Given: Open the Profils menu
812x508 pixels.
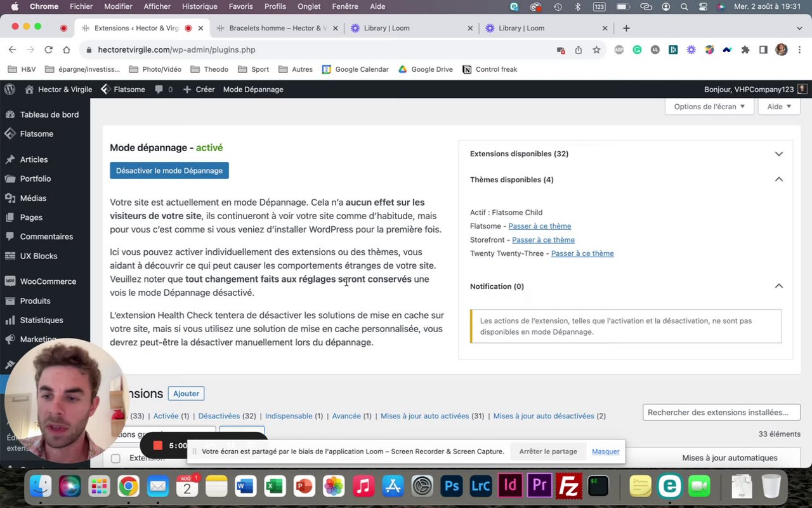Looking at the screenshot, I should click(x=275, y=6).
